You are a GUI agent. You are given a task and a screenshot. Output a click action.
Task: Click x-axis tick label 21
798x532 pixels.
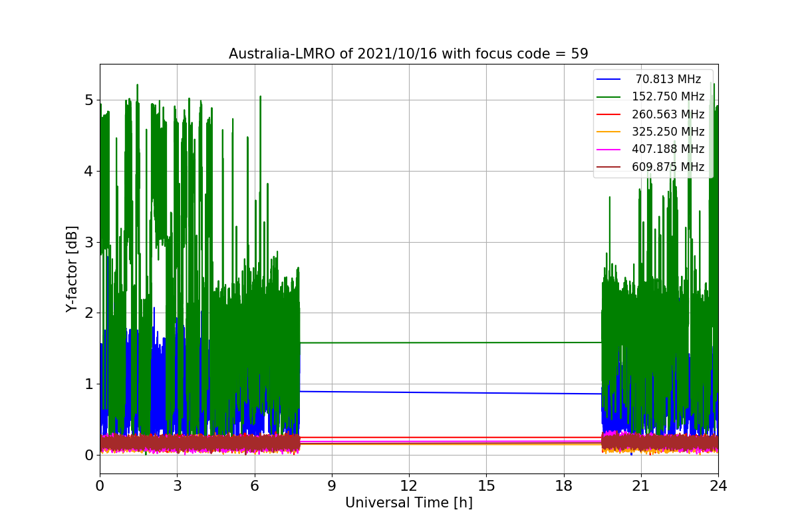point(641,486)
